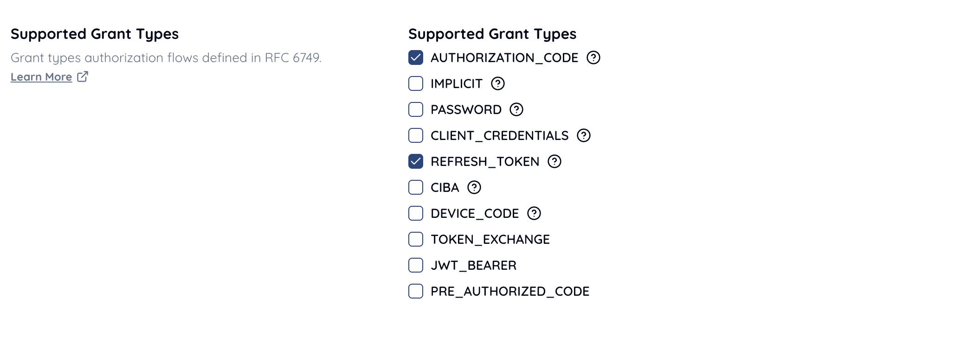This screenshot has height=356, width=980.
Task: Click the DEVICE_CODE help icon
Action: click(x=534, y=213)
